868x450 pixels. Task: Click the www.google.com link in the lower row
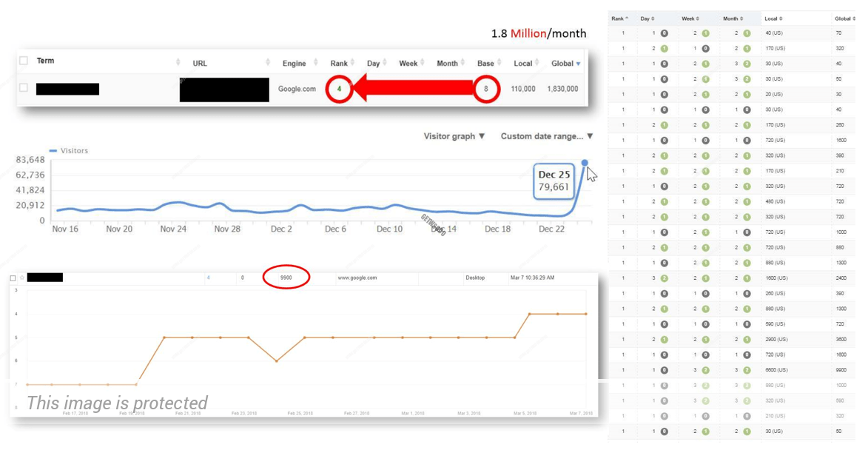point(357,278)
